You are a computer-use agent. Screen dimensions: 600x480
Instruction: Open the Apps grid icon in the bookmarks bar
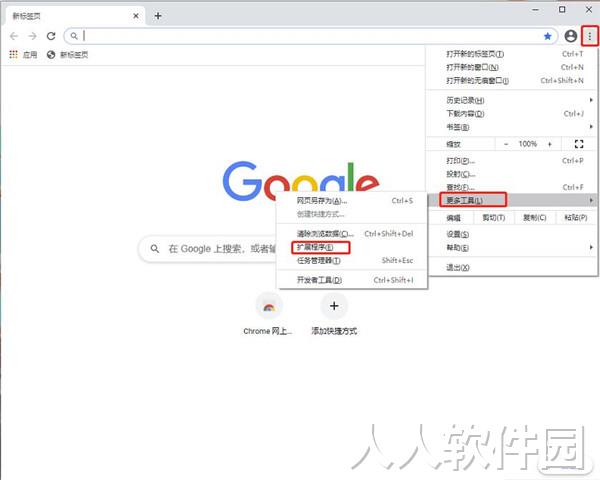[13, 54]
